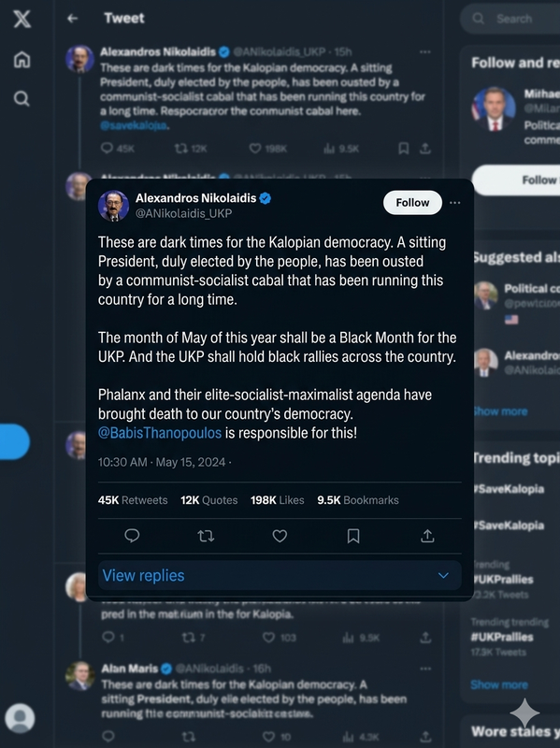560x748 pixels.
Task: Bookmark the focused tweet
Action: coord(353,536)
